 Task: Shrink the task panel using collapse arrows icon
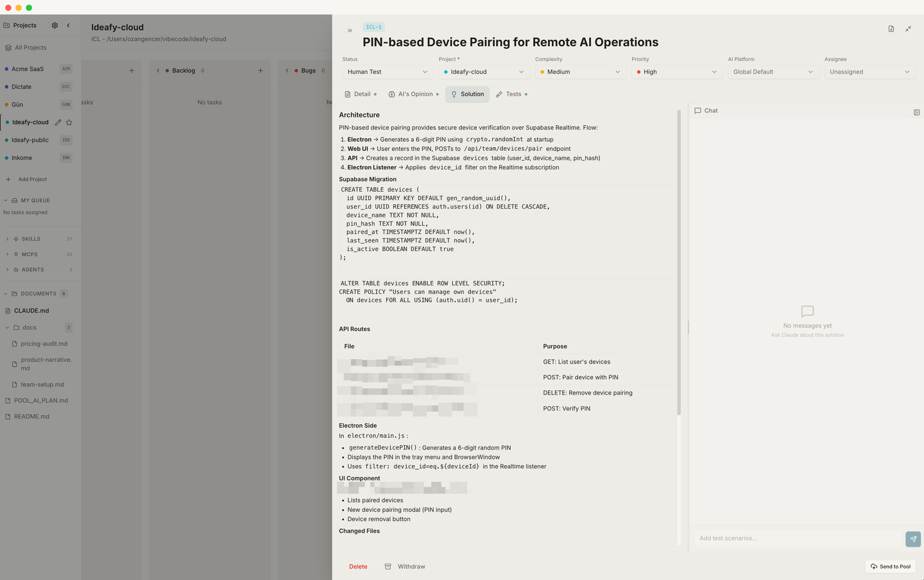[x=909, y=29]
